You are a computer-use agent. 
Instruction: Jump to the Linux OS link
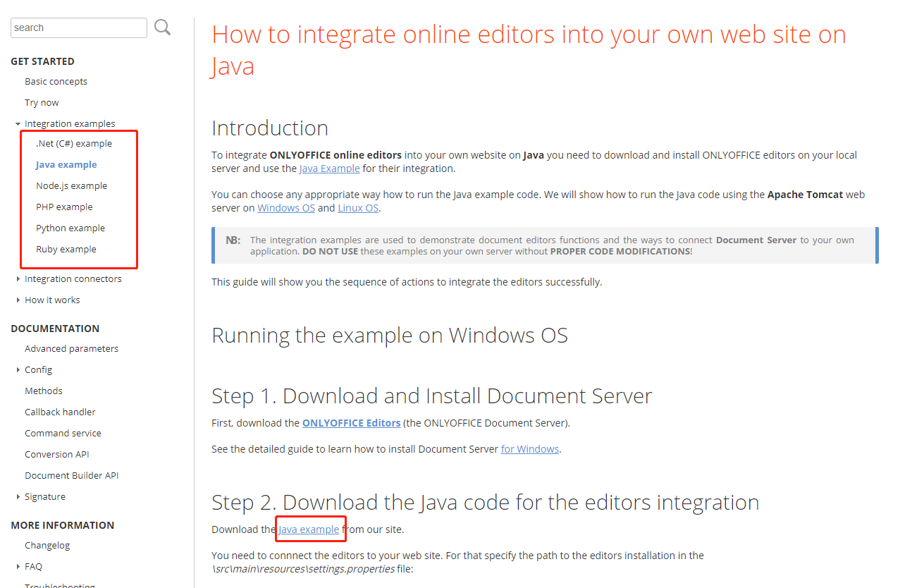point(358,208)
